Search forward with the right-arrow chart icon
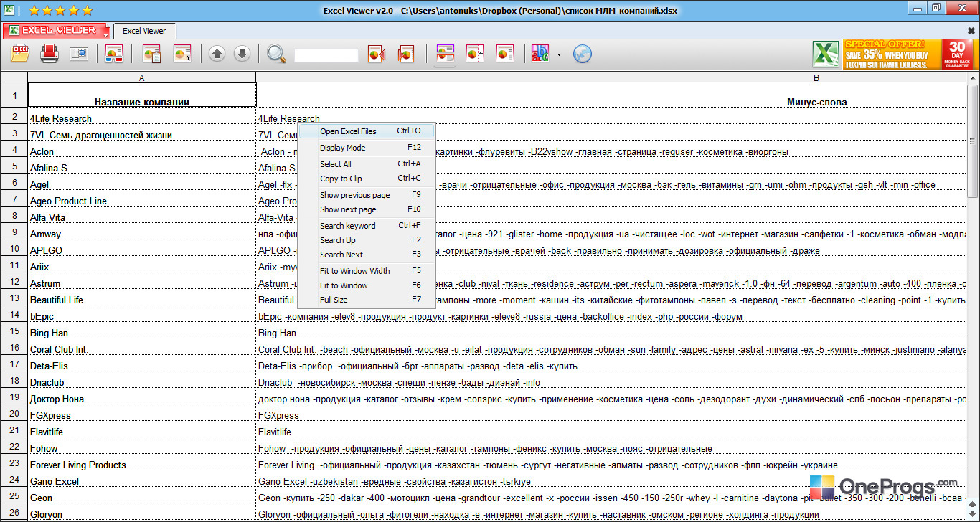 pyautogui.click(x=405, y=54)
